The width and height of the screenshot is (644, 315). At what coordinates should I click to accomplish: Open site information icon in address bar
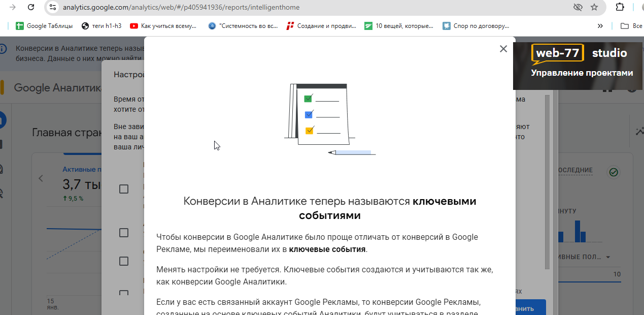coord(53,7)
